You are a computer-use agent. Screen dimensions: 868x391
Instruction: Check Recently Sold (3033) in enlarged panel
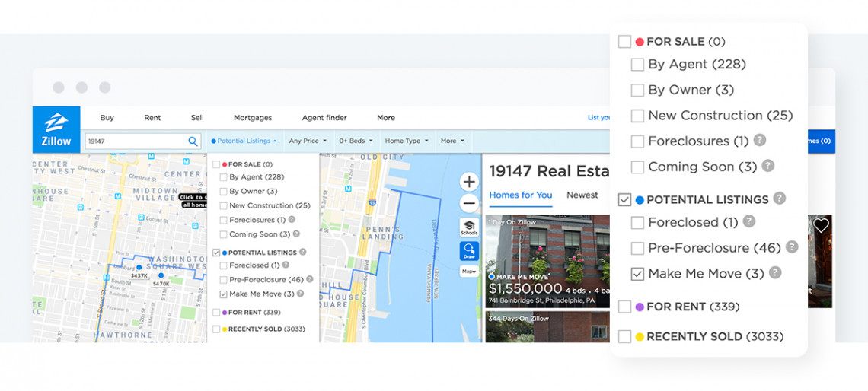[624, 336]
